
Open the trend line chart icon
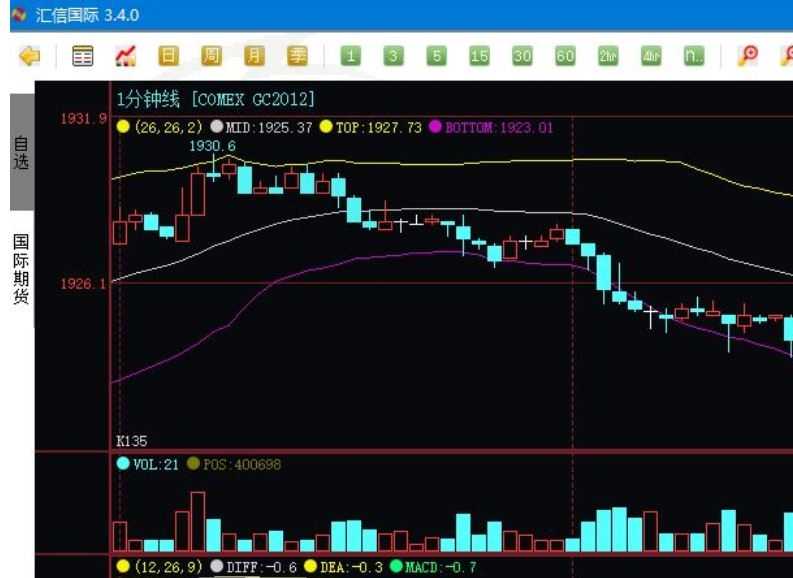pos(125,56)
